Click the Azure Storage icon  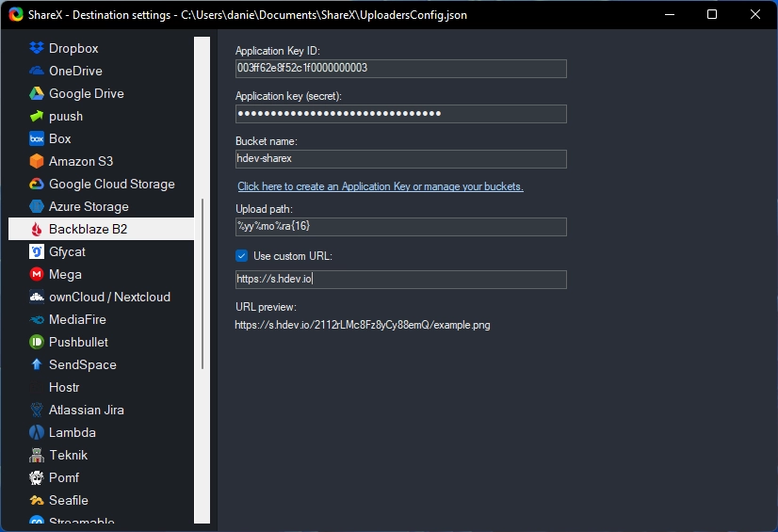click(x=37, y=206)
